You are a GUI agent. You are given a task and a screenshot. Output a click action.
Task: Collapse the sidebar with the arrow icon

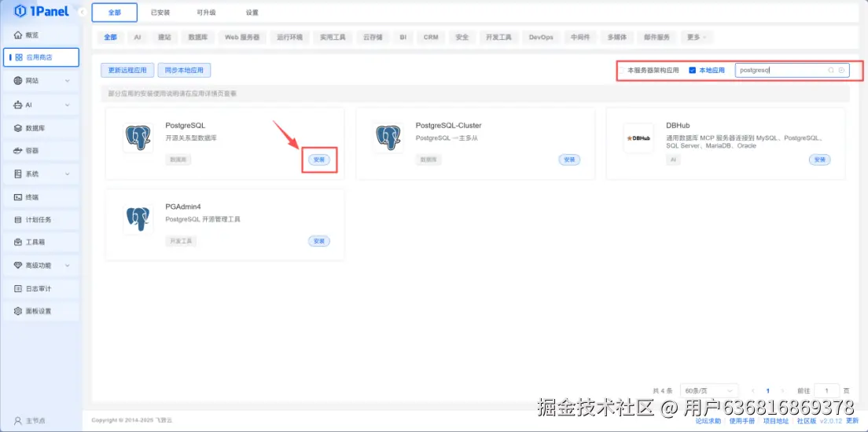[x=82, y=12]
